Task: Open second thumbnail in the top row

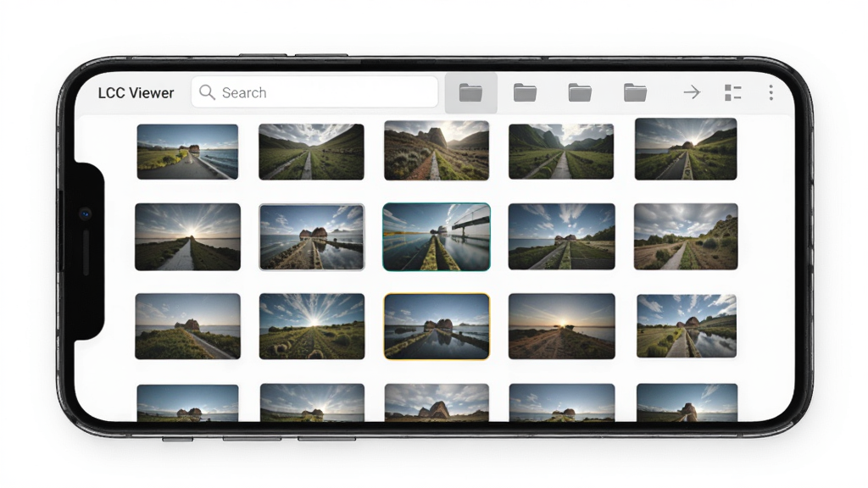Action: 312,152
